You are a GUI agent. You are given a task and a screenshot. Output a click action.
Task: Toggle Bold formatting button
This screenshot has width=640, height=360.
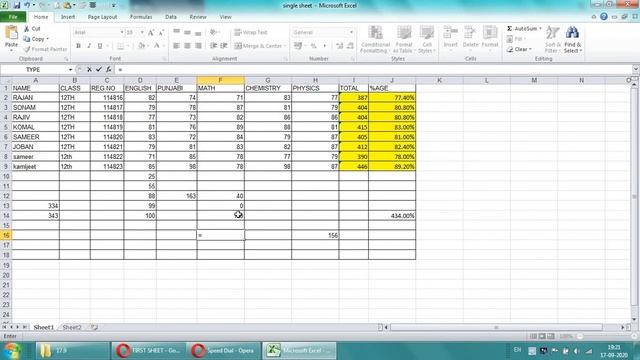pyautogui.click(x=78, y=46)
